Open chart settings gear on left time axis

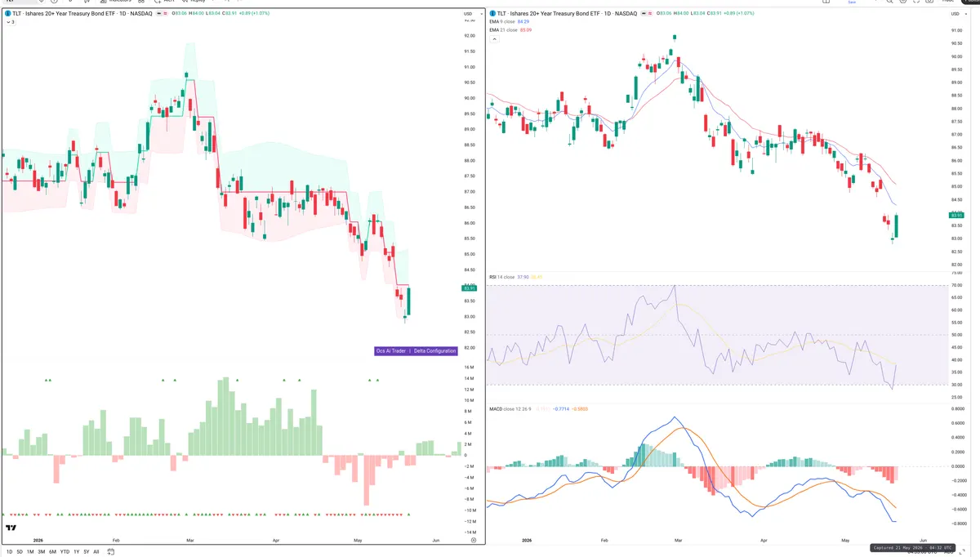tap(474, 541)
